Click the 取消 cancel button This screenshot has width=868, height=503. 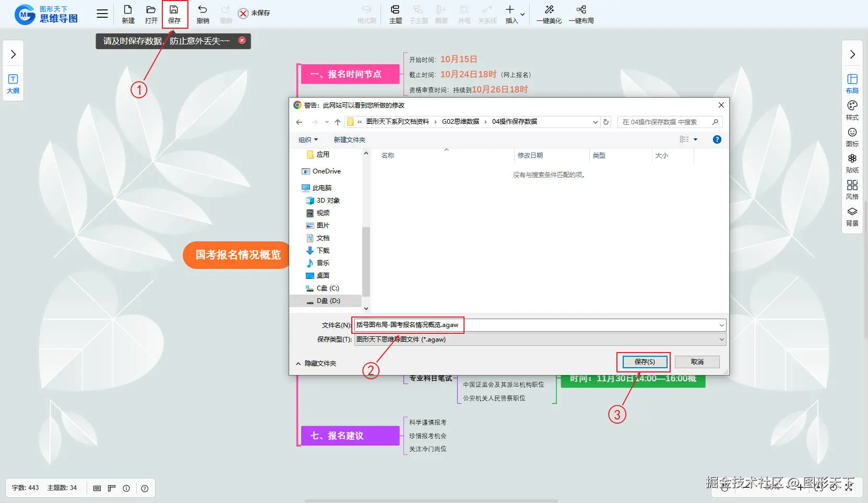click(697, 362)
